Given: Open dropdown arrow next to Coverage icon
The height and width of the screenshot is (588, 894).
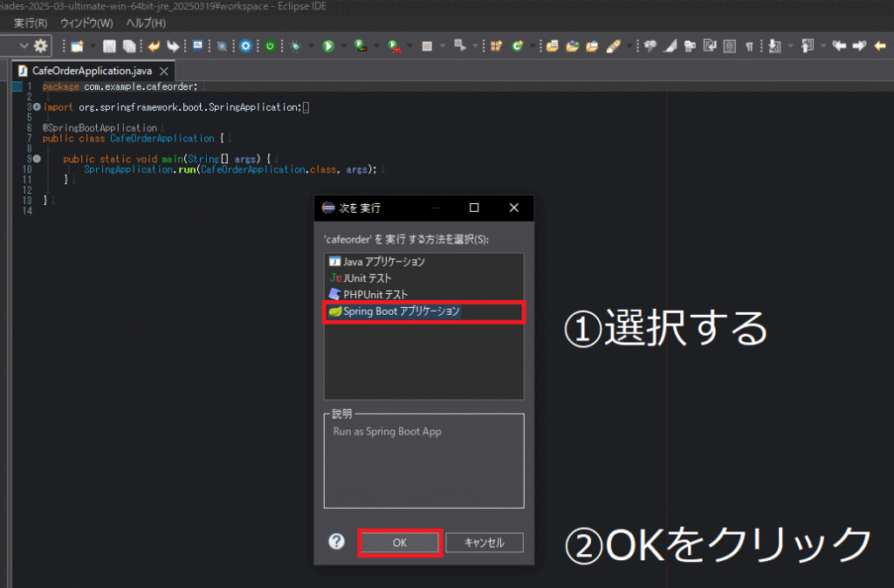Looking at the screenshot, I should [x=376, y=46].
